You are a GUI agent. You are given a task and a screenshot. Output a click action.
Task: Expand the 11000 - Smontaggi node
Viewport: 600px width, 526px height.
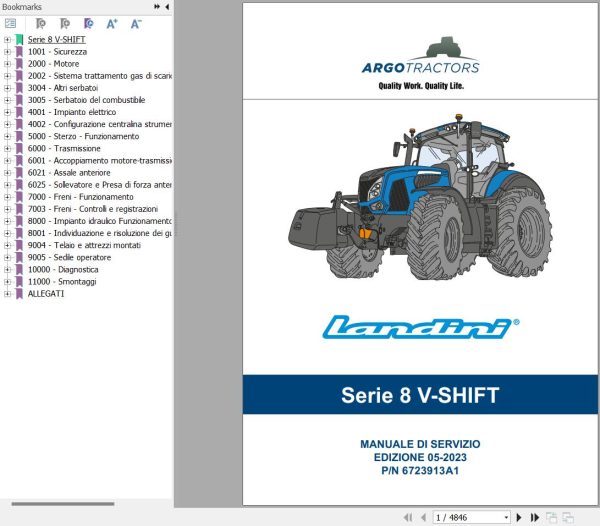coord(7,282)
